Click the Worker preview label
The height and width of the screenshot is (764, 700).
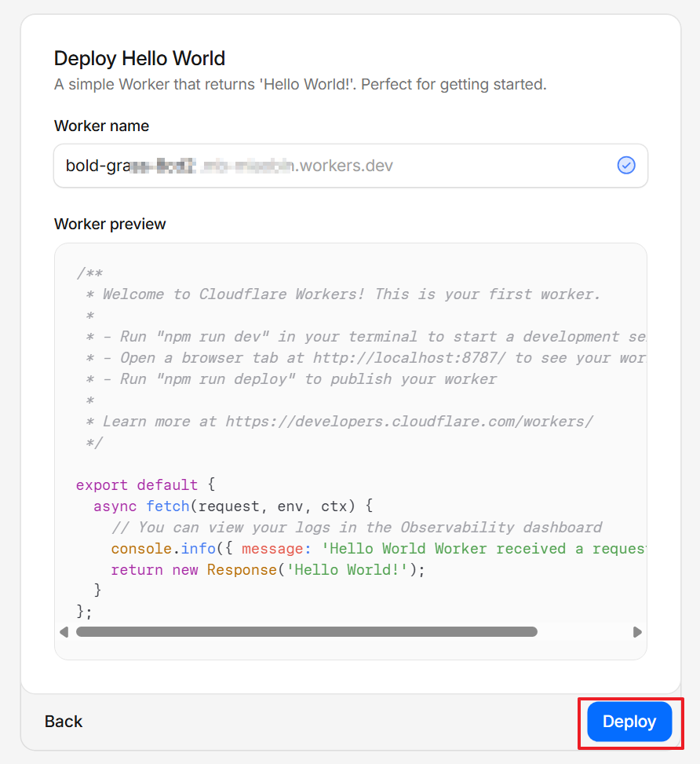[x=110, y=224]
